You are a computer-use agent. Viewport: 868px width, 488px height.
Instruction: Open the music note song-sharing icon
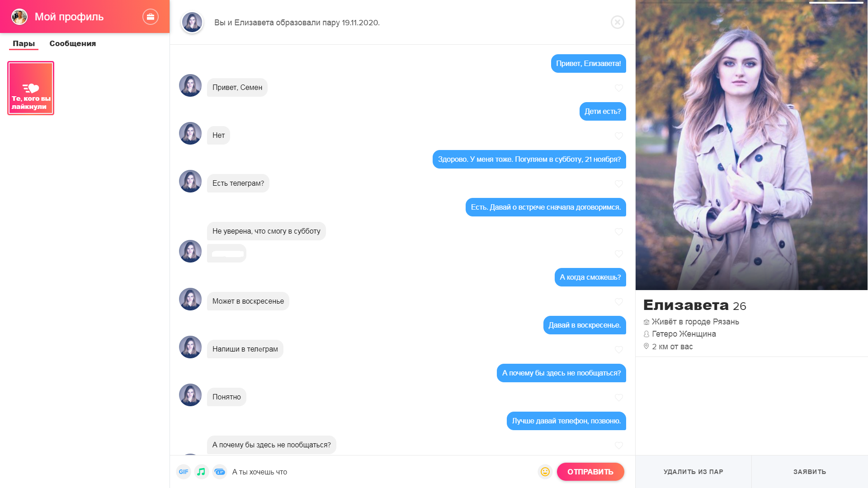pos(201,472)
